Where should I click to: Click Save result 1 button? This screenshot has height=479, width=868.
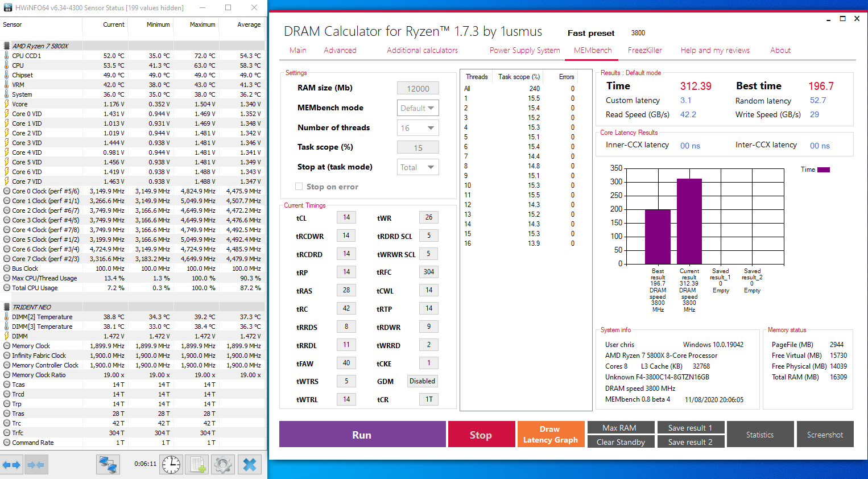coord(691,428)
